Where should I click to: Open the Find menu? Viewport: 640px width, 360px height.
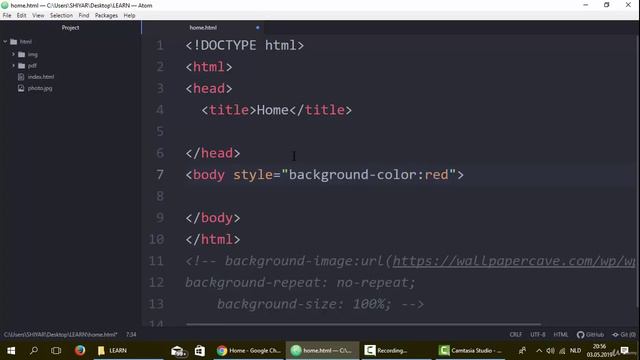(x=84, y=16)
